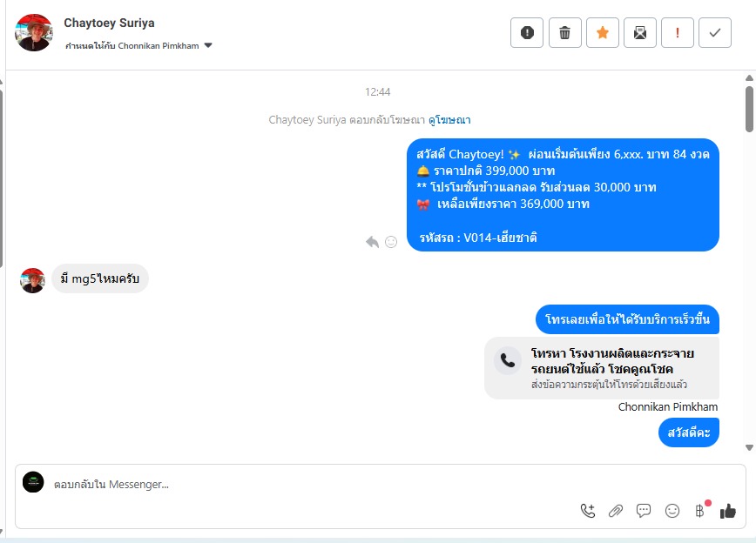Click the Chonnikan Pimkham sender label

click(668, 406)
